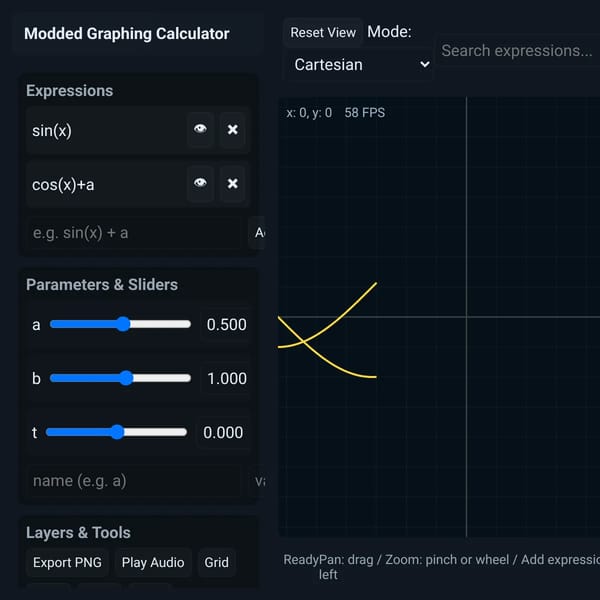Click the Modded Graphing Calculator title

127,34
